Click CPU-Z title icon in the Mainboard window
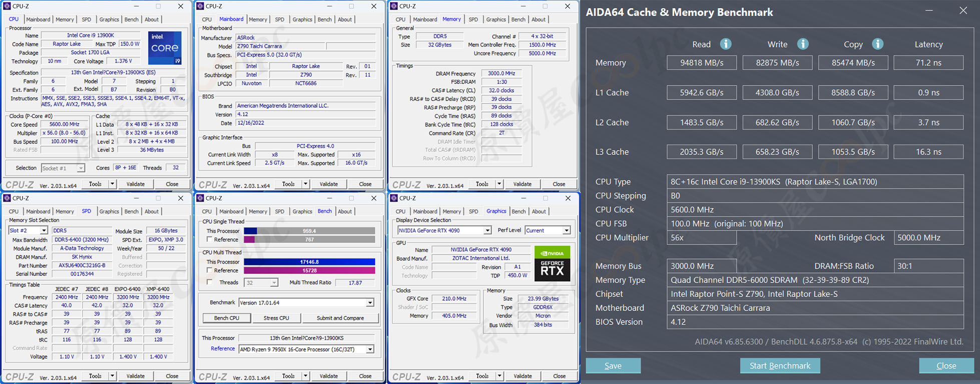 (200, 6)
